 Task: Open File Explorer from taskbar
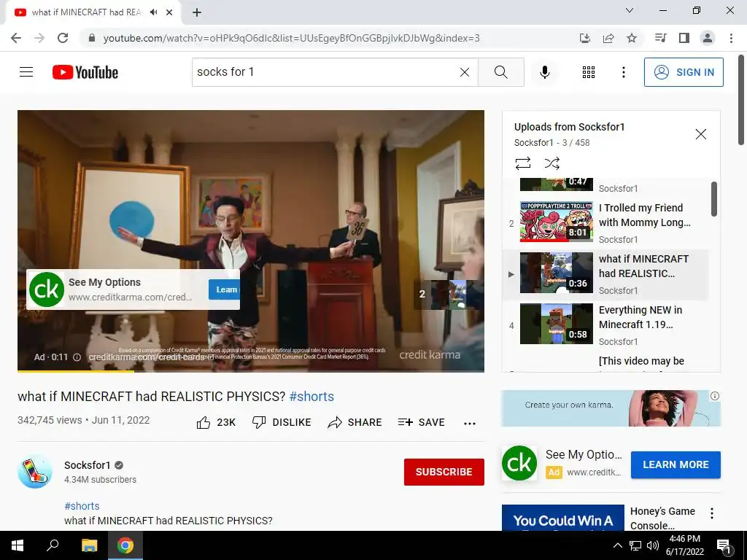click(89, 545)
